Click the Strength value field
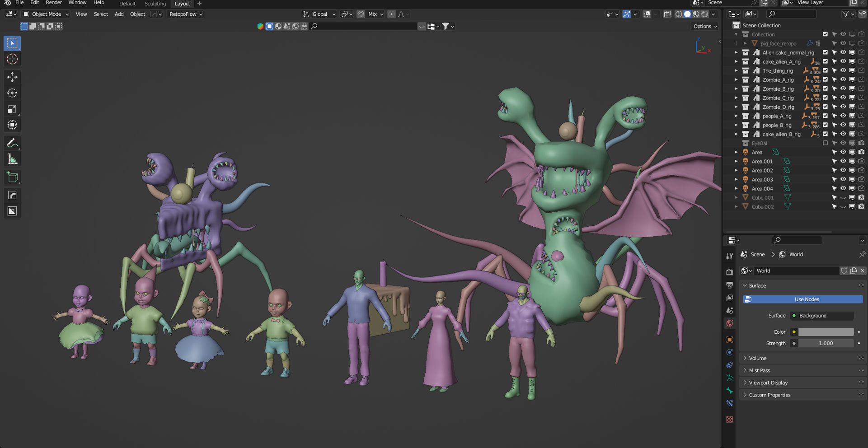 (x=826, y=343)
